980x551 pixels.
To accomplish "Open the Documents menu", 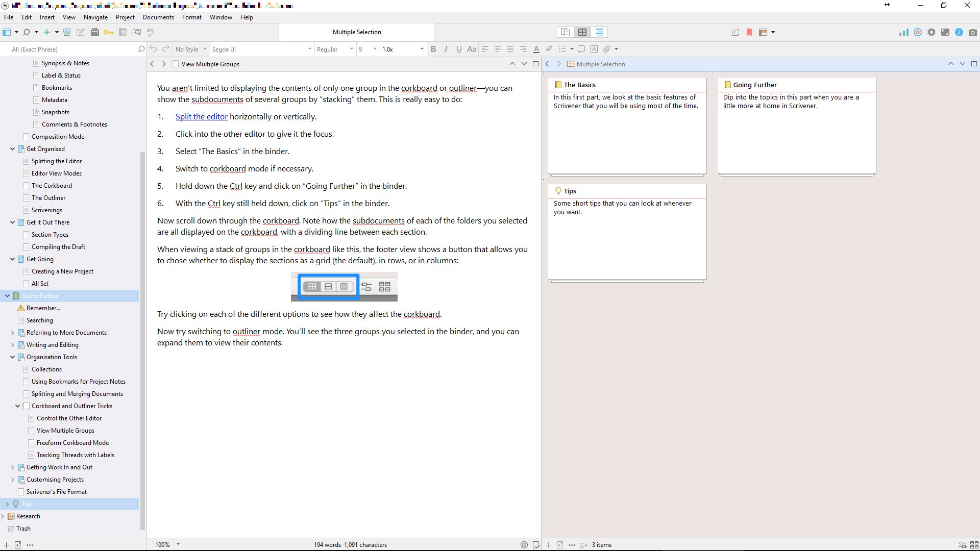I will tap(158, 17).
